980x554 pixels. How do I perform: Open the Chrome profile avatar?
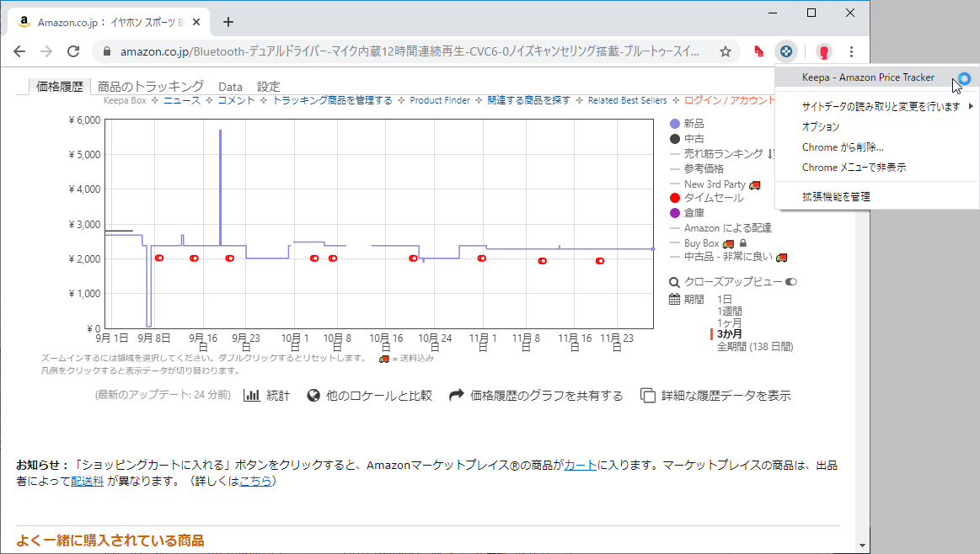click(x=824, y=51)
